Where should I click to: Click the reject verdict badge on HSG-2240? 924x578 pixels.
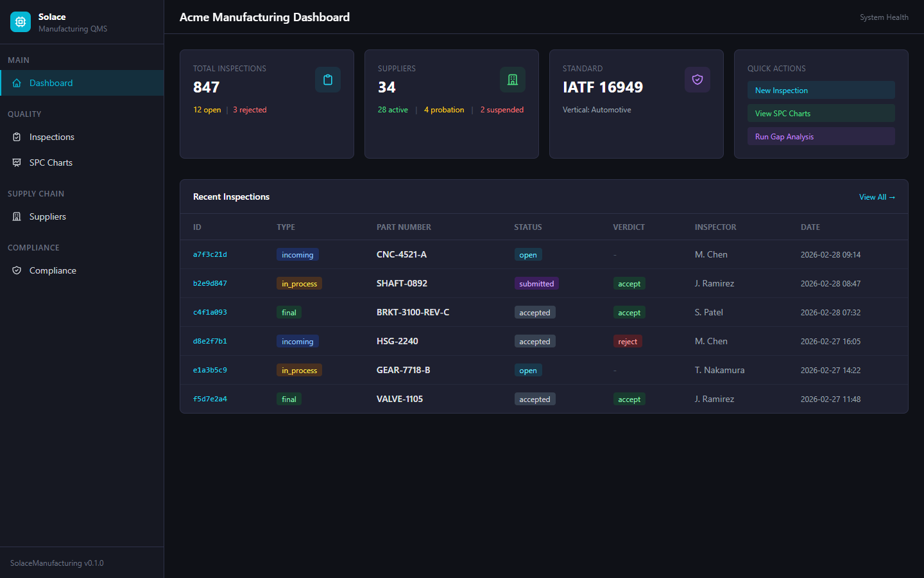click(628, 341)
